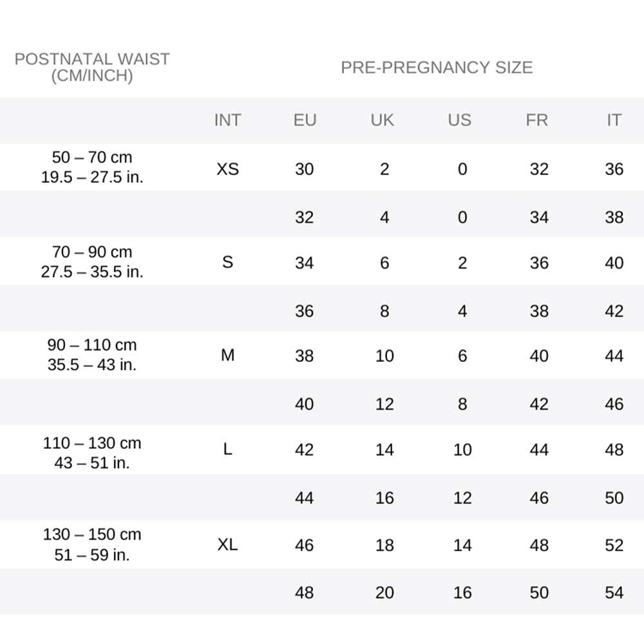Click UK size 20 in last row
This screenshot has height=644, width=644.
point(384,592)
